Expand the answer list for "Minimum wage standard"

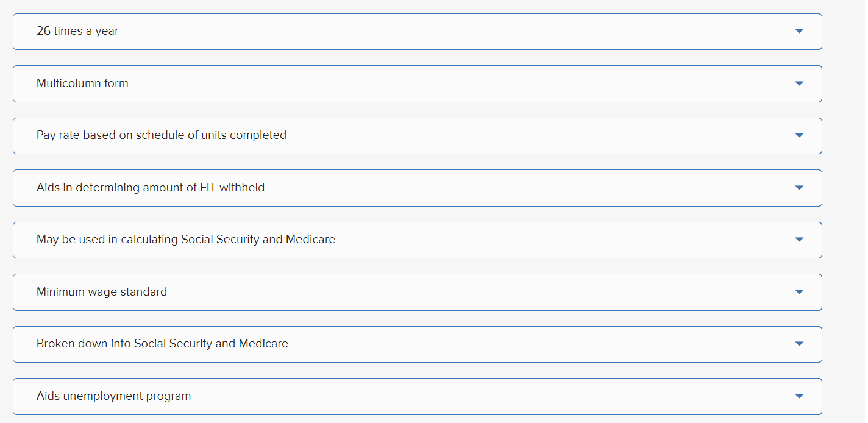click(x=799, y=292)
